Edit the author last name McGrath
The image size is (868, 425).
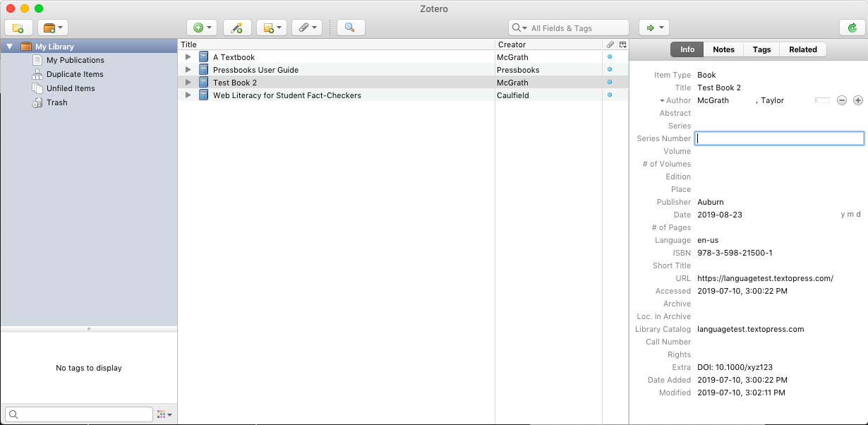click(x=713, y=100)
